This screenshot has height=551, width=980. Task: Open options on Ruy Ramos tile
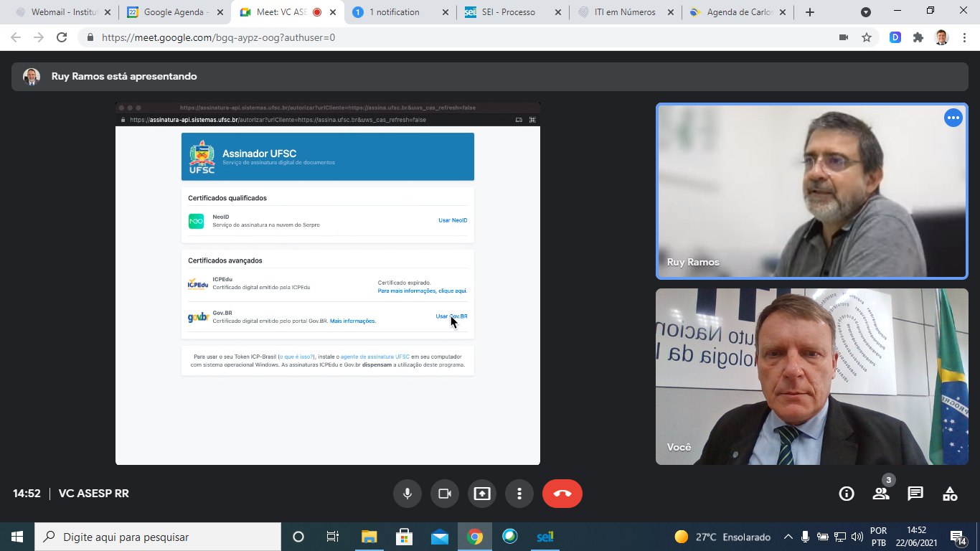(x=953, y=118)
